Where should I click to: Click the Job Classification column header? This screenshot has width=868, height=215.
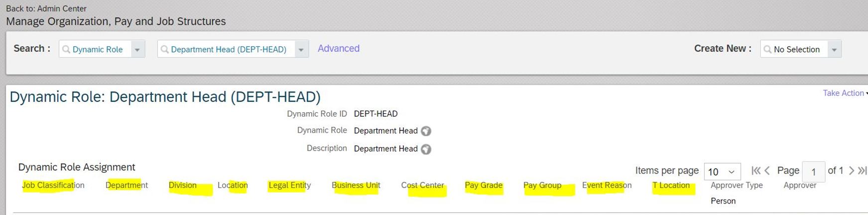pyautogui.click(x=53, y=185)
